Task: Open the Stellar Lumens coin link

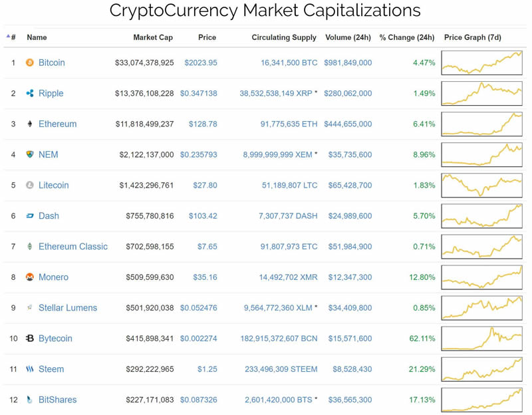Action: [67, 308]
